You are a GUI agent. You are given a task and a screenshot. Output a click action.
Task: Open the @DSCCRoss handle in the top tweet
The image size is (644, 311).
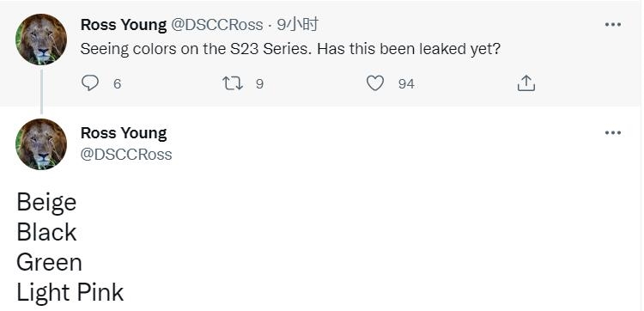pyautogui.click(x=217, y=25)
